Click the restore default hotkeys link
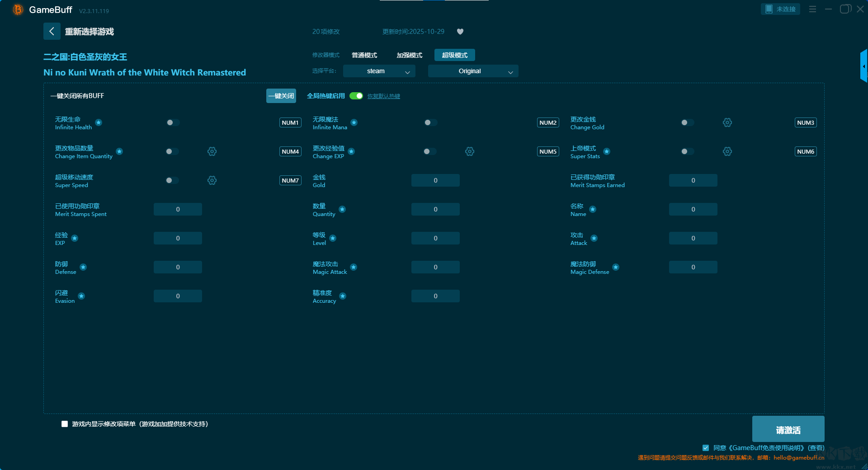Screen dimensions: 868x470 pyautogui.click(x=383, y=96)
